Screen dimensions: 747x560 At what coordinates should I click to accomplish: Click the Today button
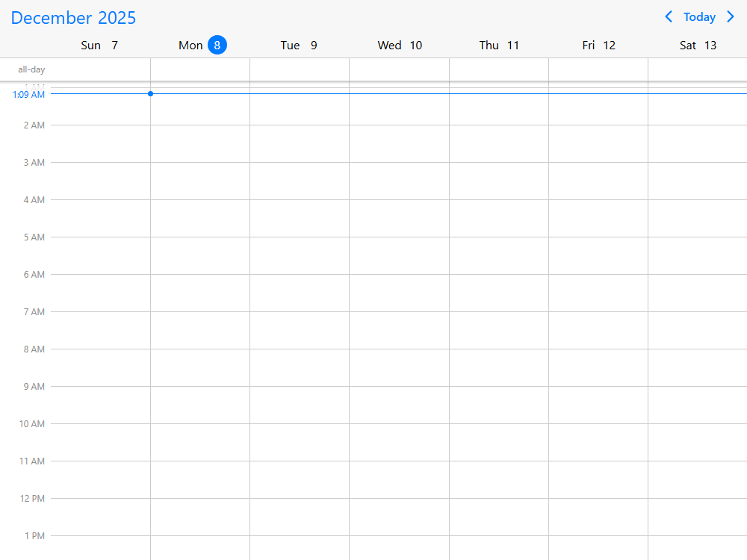click(699, 17)
